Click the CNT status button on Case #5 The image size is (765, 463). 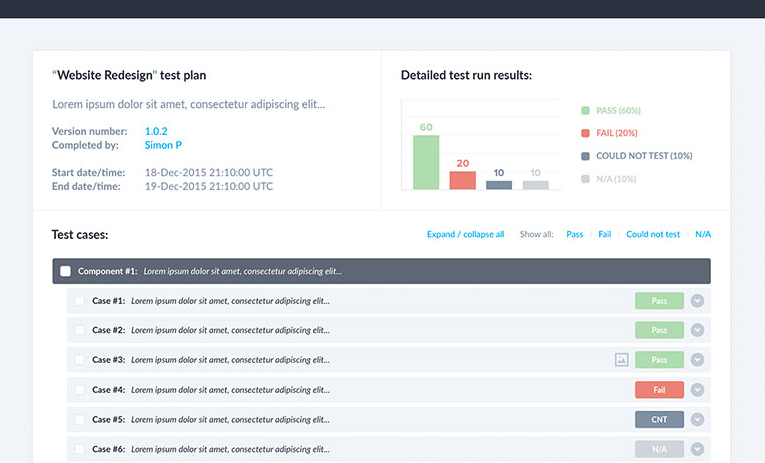pos(659,420)
